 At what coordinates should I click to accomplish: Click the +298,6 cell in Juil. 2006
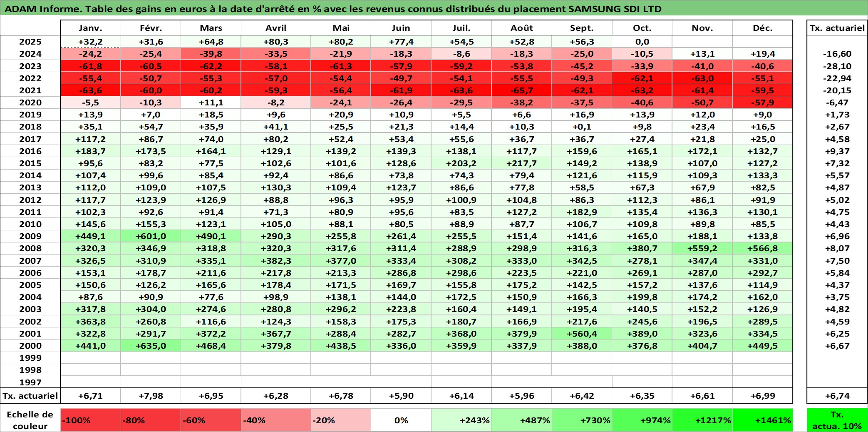461,273
